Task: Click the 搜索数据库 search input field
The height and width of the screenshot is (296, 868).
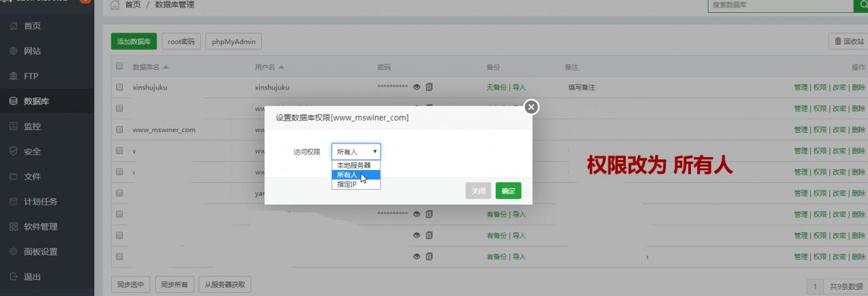Action: (778, 5)
